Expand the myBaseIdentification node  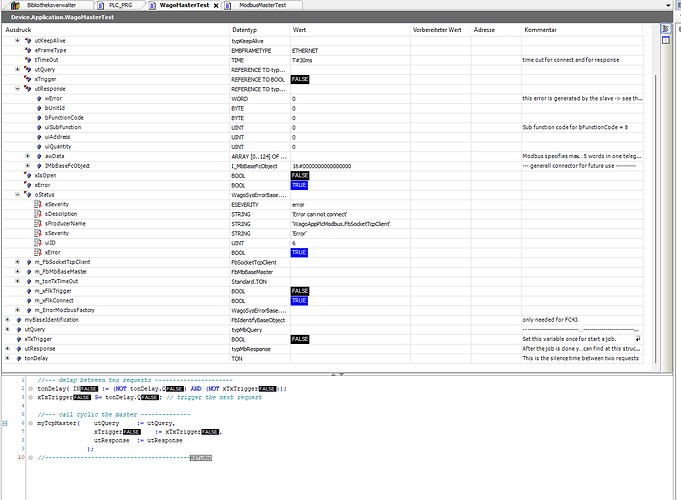pos(7,320)
